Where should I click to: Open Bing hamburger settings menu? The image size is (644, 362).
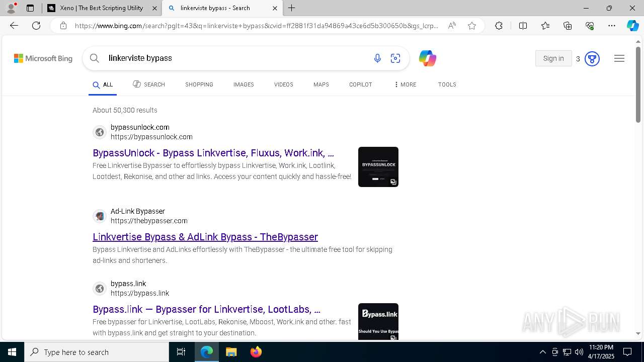pos(619,58)
